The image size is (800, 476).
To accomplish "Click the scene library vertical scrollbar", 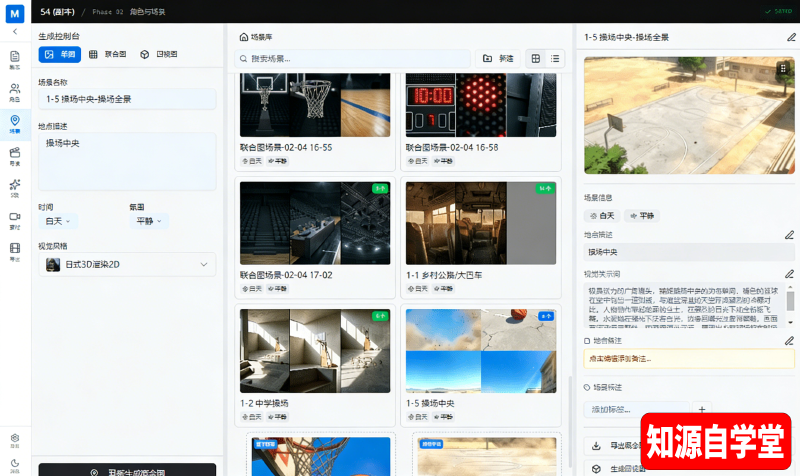I will pos(570,422).
